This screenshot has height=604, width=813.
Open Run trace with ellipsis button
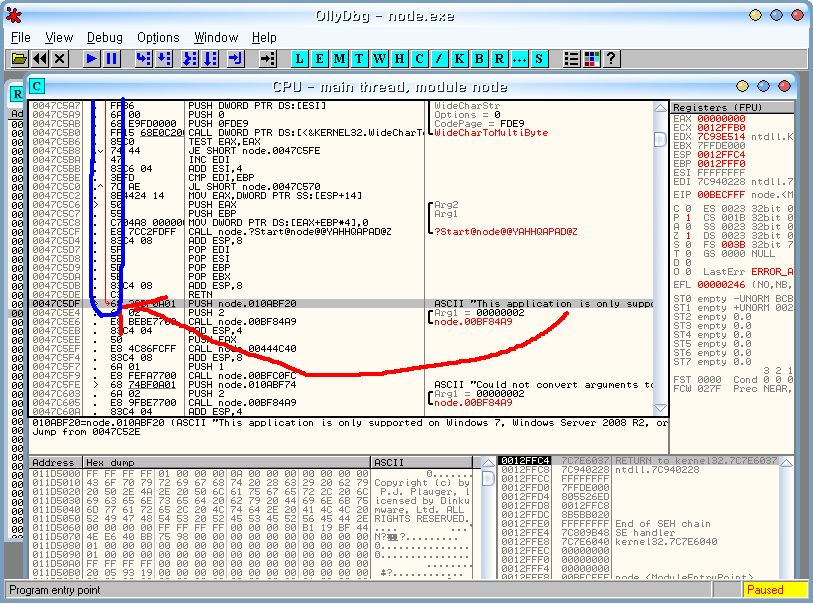(519, 59)
